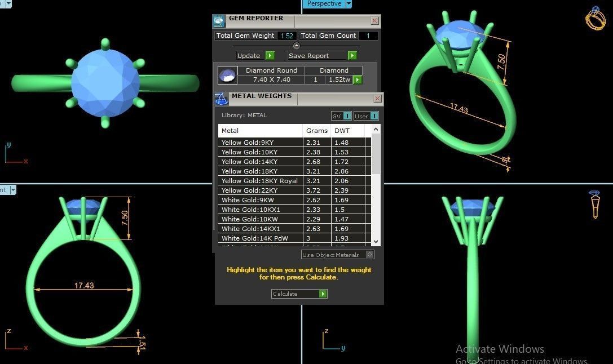Screen dimensions: 613x364
Task: Click the orange side-view ring icon
Action: point(594,205)
